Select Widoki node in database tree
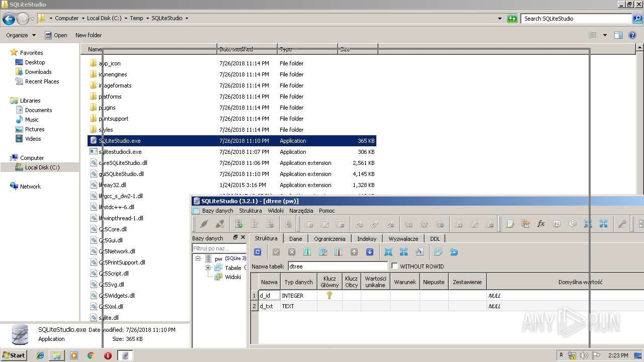Viewport: 644px width, 362px height. [233, 277]
